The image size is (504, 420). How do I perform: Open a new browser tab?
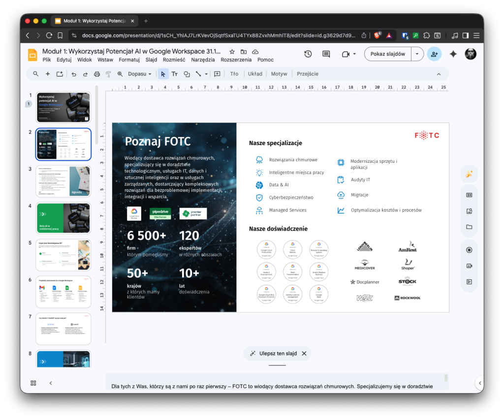(146, 21)
